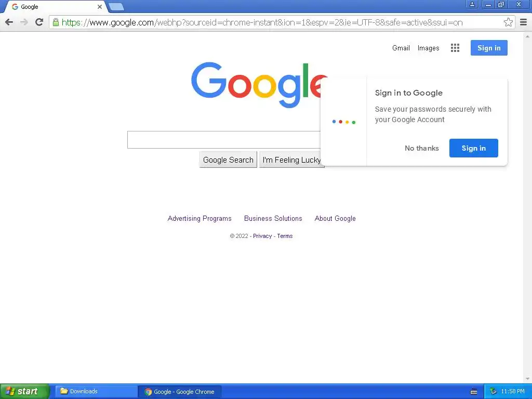Click the Google search input box
This screenshot has width=532, height=399.
coord(224,140)
